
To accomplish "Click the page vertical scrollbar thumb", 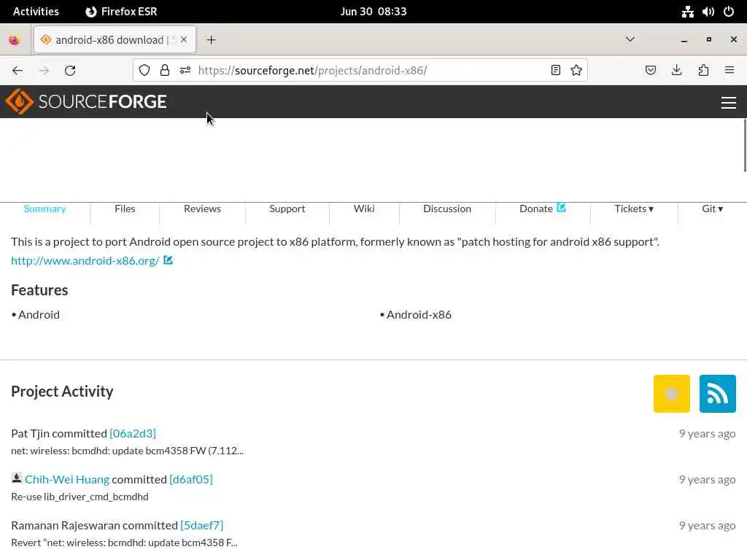I will point(745,145).
